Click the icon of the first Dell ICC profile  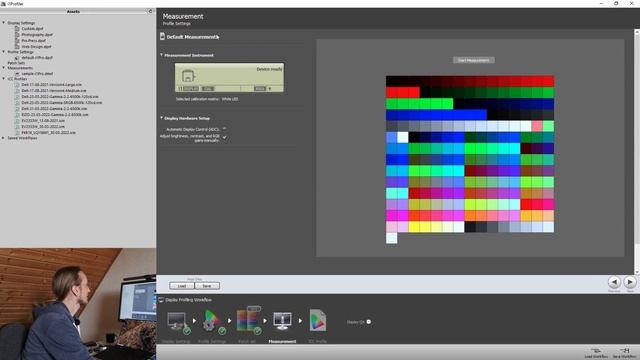[x=17, y=84]
